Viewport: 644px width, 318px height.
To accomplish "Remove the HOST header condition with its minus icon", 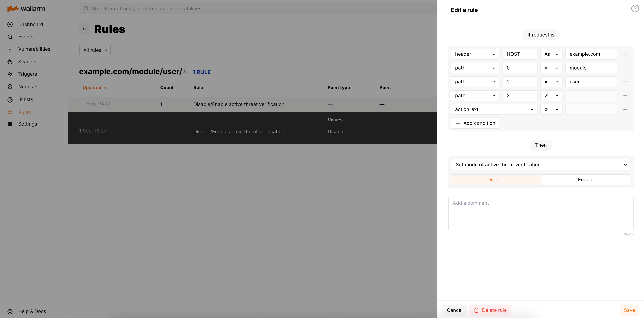I will pyautogui.click(x=625, y=54).
